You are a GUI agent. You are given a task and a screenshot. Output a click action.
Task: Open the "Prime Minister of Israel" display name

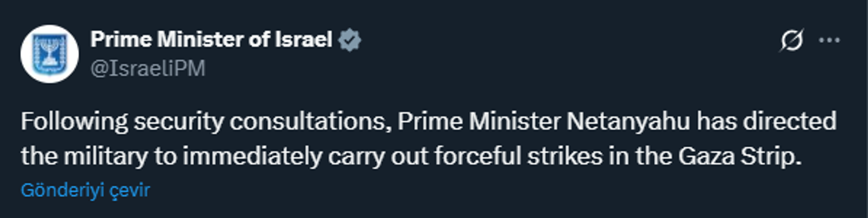click(x=211, y=39)
